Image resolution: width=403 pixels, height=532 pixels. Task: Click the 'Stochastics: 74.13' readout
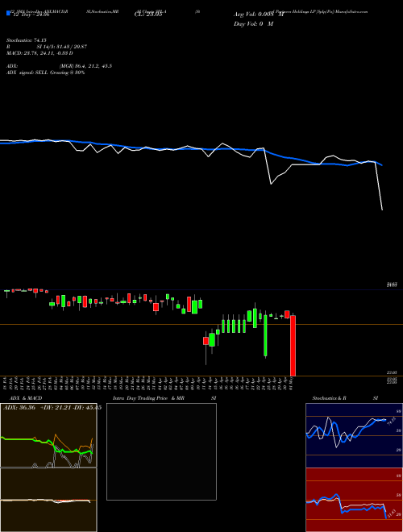tap(26, 40)
